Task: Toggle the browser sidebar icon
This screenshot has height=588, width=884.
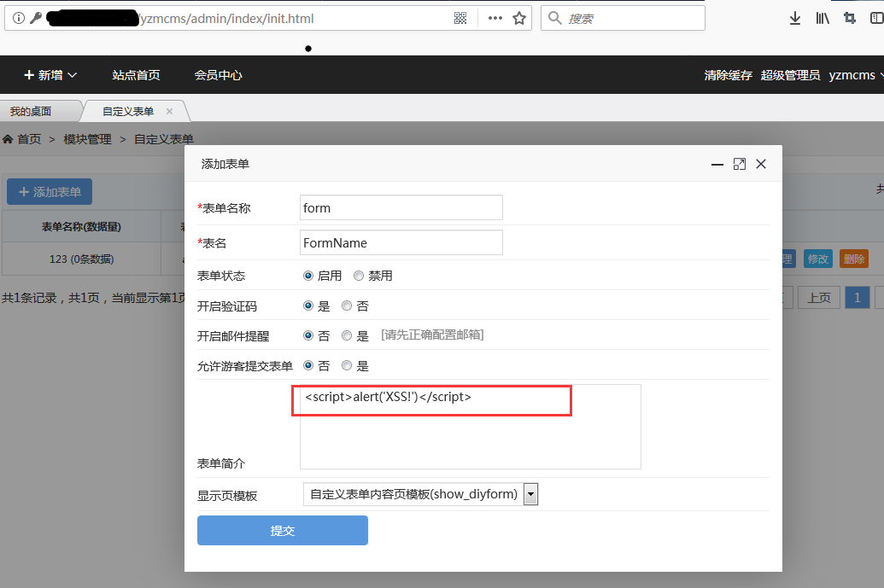Action: 876,18
